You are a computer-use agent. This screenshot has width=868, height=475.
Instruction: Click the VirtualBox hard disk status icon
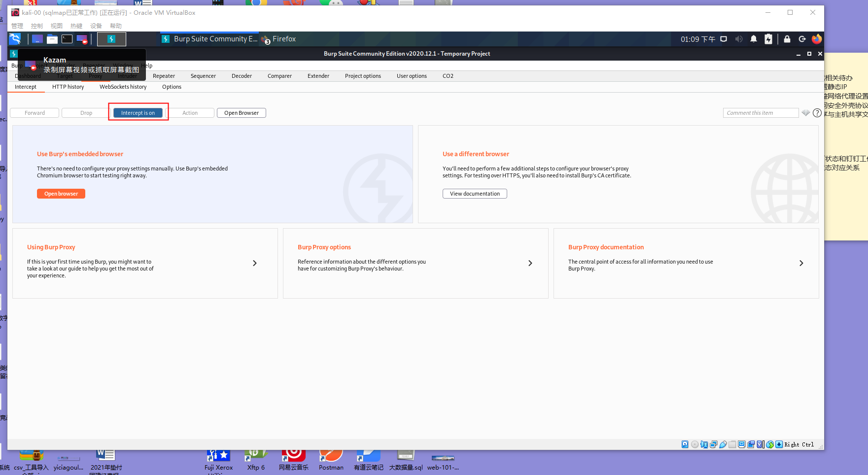(x=685, y=444)
